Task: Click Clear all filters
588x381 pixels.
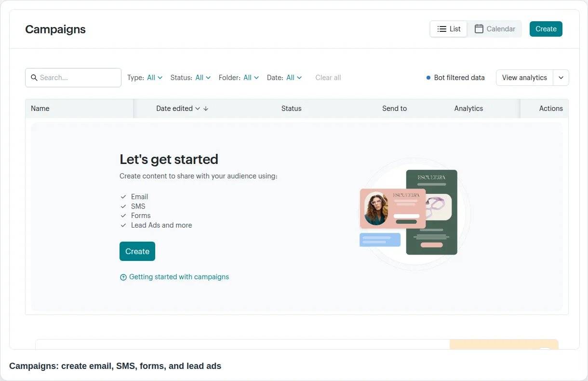Action: [328, 78]
